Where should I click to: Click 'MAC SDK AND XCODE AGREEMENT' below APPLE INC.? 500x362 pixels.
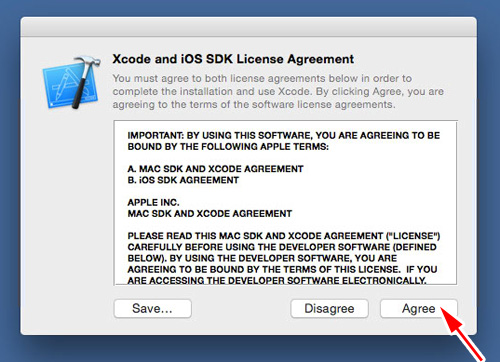tap(210, 214)
